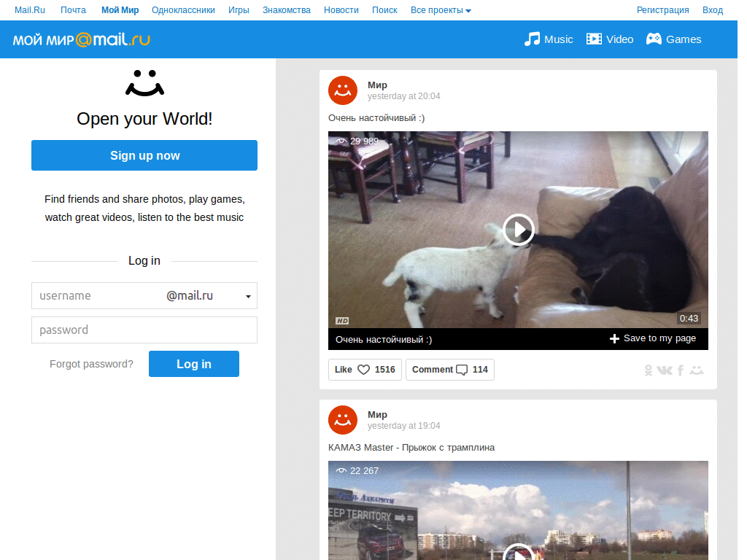Click the Sign up now button
Screen dimensions: 747x560
point(144,155)
